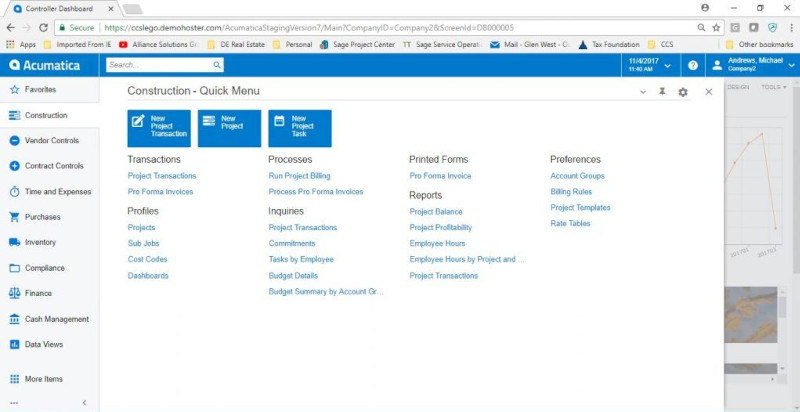Select Inventory in the sidebar

pyautogui.click(x=40, y=242)
